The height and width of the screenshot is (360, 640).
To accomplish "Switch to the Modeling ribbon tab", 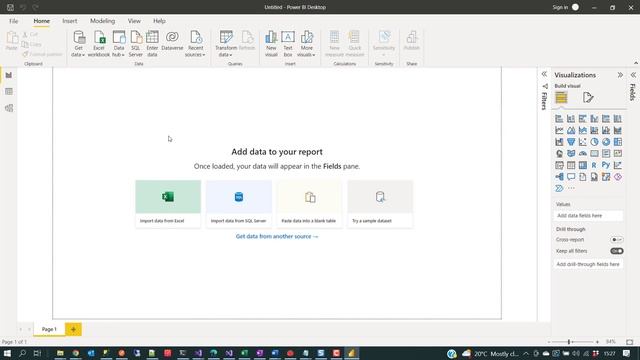I will click(102, 21).
